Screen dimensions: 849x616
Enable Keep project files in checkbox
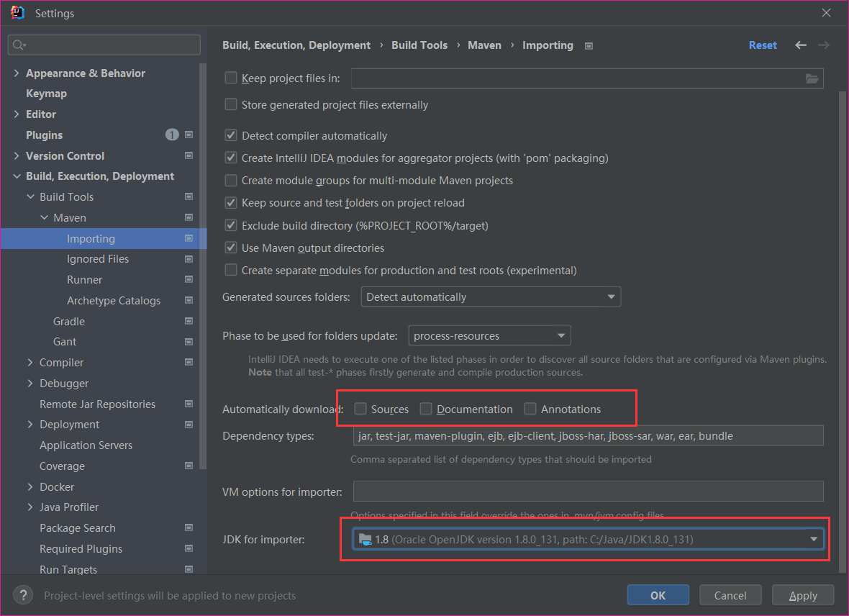(x=231, y=78)
